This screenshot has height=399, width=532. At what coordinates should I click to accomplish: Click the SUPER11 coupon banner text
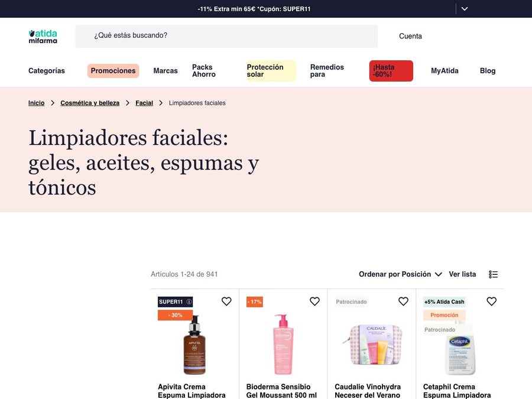254,9
